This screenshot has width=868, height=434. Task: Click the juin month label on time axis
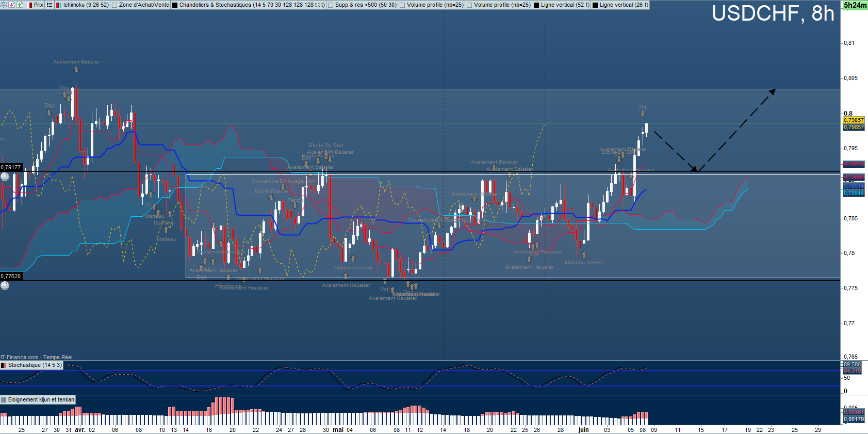coord(583,430)
